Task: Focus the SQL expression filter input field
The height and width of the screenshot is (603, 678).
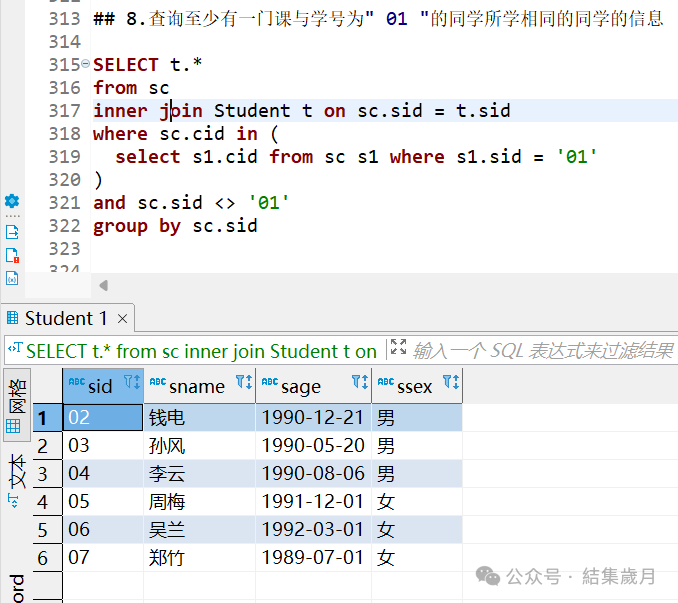Action: (x=543, y=351)
